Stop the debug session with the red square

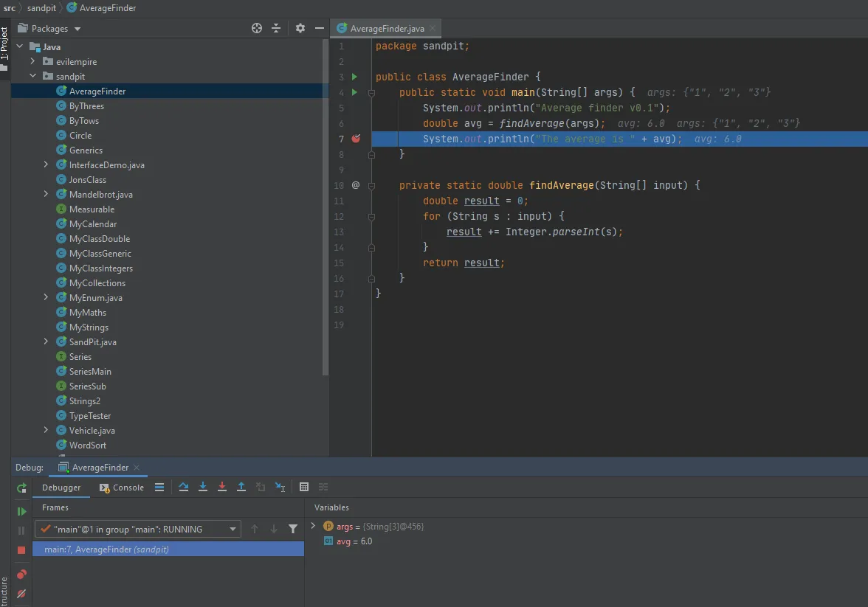(21, 550)
